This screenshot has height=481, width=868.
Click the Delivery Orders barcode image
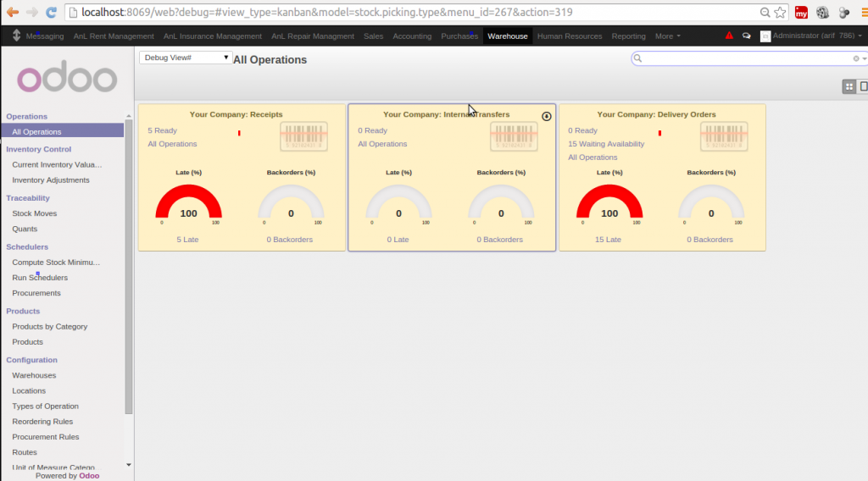[x=724, y=137]
